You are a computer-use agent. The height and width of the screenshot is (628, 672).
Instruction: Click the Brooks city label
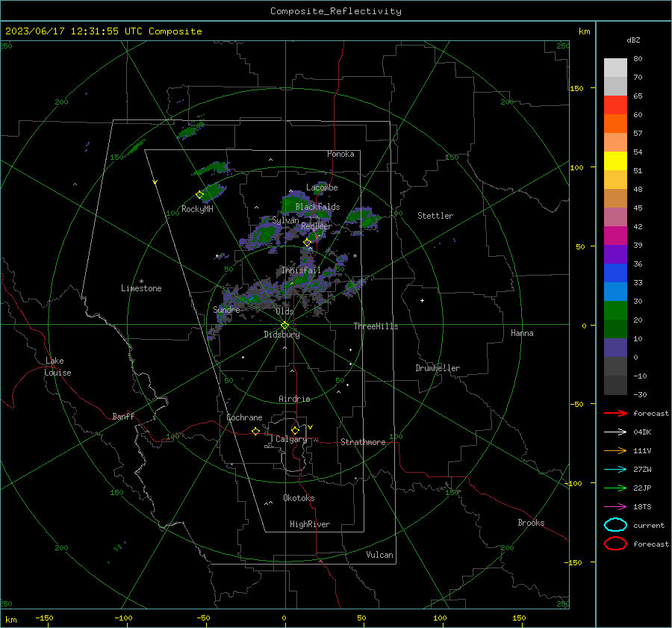coord(531,523)
